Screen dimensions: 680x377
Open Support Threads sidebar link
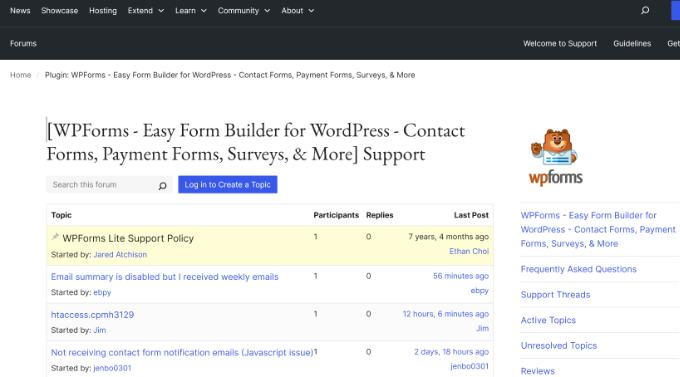tap(555, 295)
